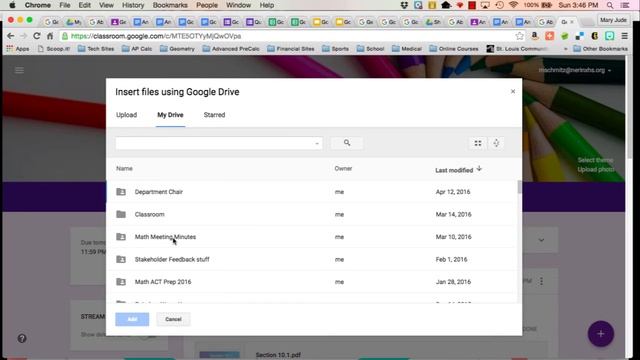This screenshot has height=360, width=640.
Task: Select the My Drive tab
Action: (x=170, y=115)
